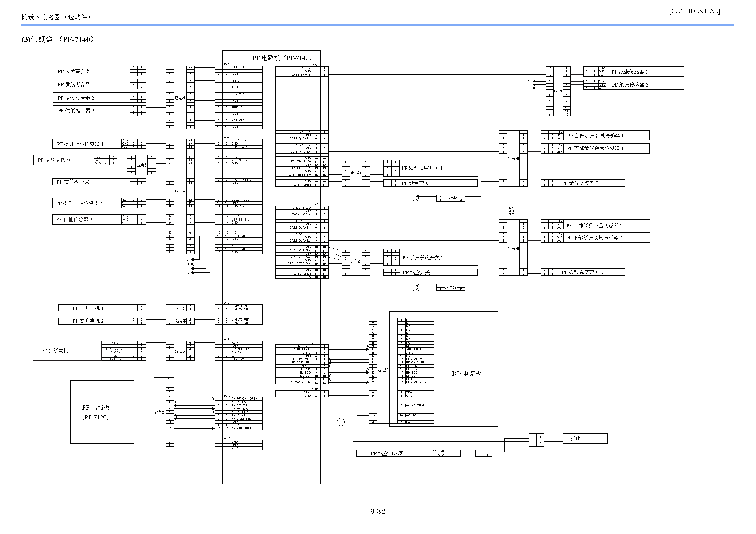Select the CAS1 WSIZE signal name
Viewport: 756px width, 534px height.
(240, 236)
